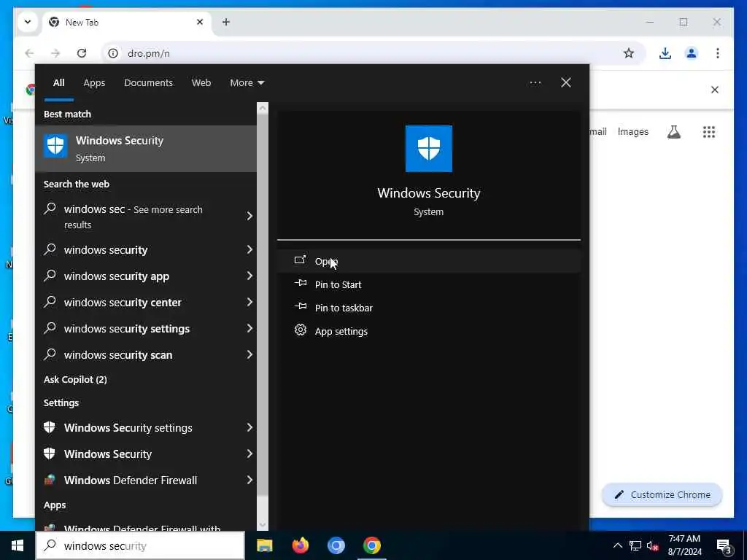Open Chromium from the taskbar
Viewport: 747px width, 560px height.
pos(336,545)
